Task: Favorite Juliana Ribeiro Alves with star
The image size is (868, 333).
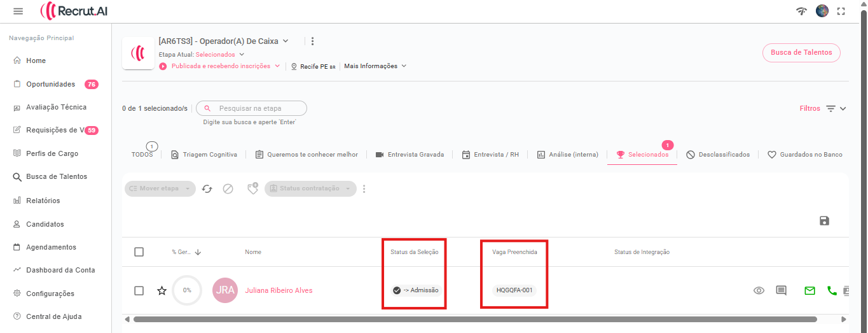Action: point(162,290)
